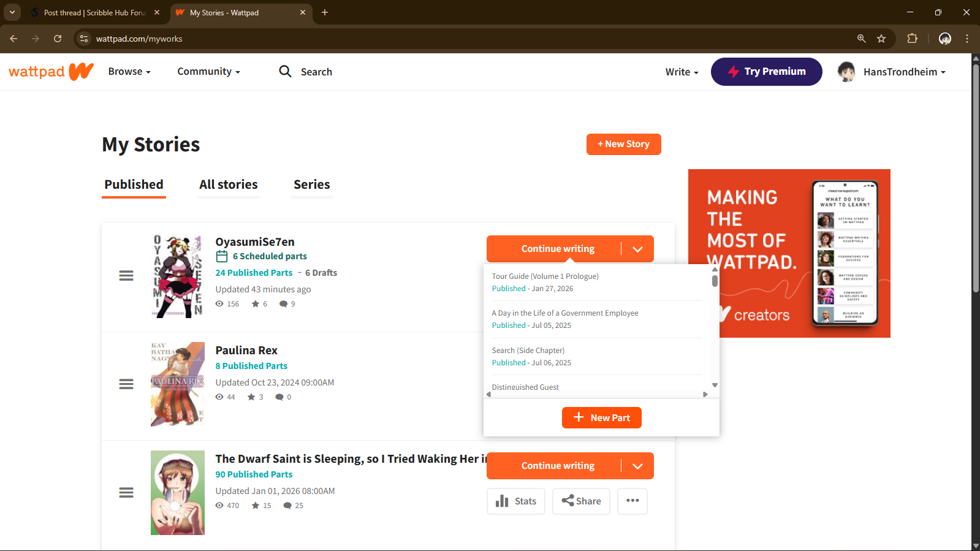Switch to the Series tab
Viewport: 980px width, 551px height.
(311, 184)
